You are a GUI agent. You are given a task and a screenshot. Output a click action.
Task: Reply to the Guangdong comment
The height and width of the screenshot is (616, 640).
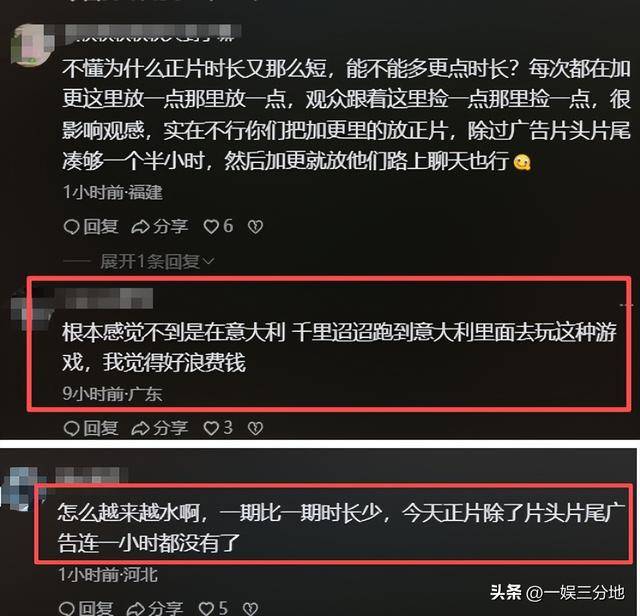91,428
